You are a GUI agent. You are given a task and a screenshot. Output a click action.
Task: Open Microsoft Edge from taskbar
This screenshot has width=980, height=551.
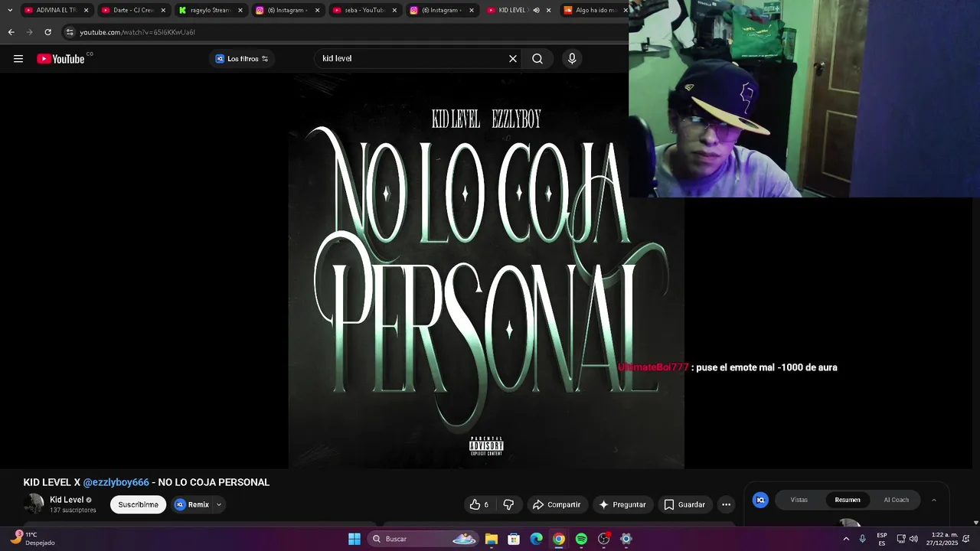(x=537, y=539)
